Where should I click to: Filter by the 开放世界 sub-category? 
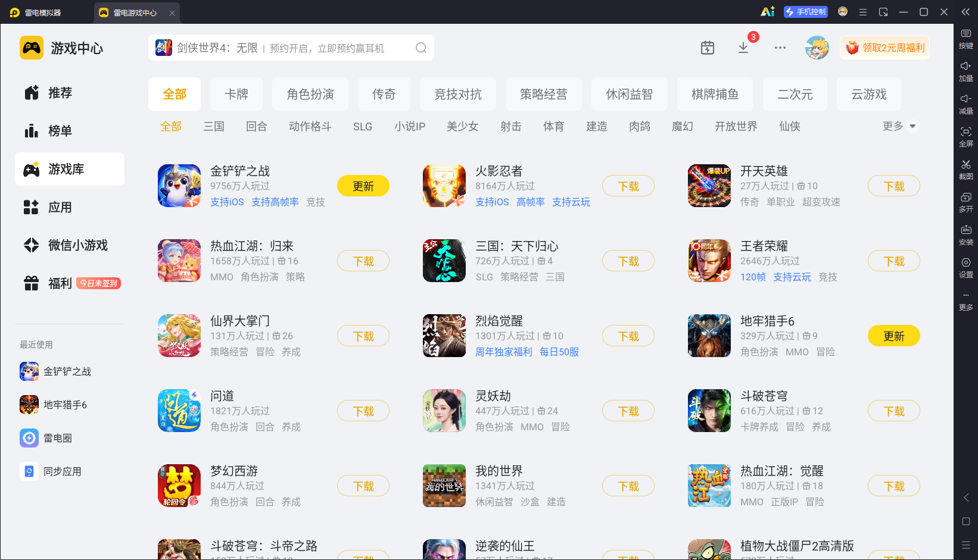point(736,126)
